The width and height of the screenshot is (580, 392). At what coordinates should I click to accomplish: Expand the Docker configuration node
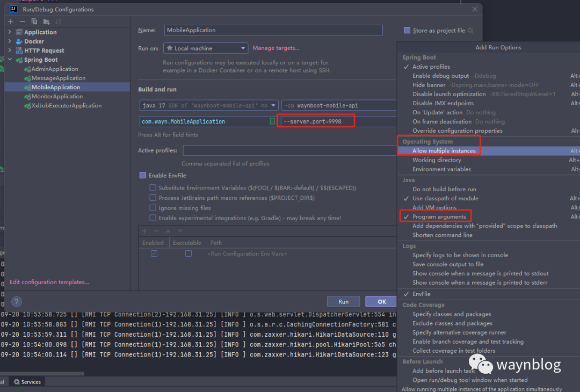(10, 41)
